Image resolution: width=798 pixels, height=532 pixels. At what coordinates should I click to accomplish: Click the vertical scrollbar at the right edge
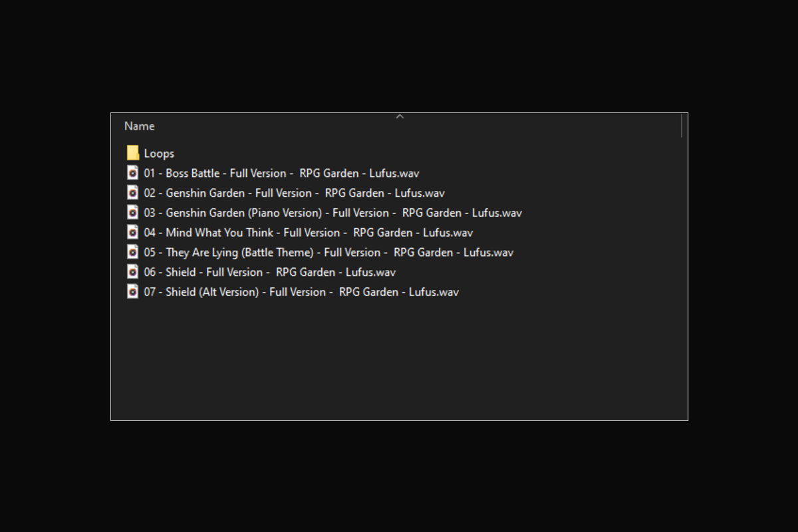[x=682, y=126]
